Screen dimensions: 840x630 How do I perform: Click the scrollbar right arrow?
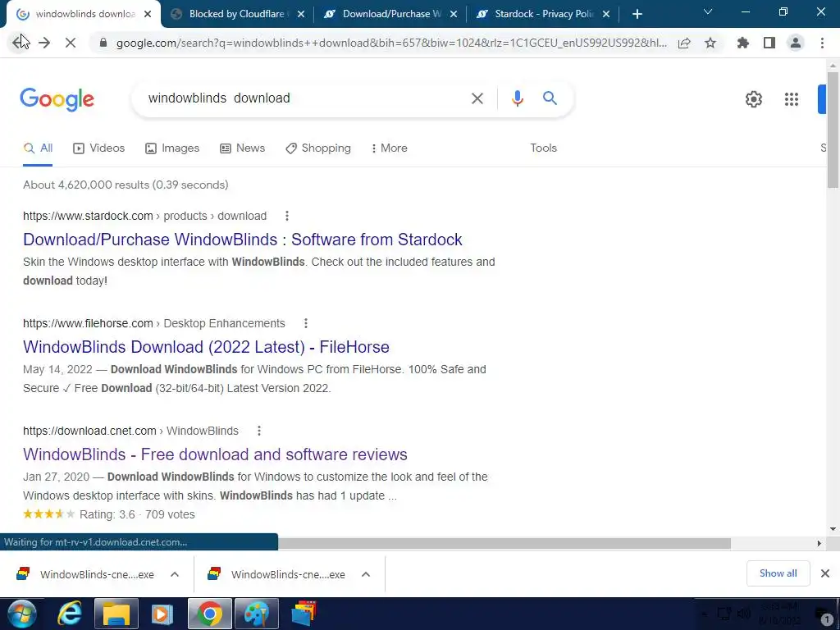tap(819, 543)
